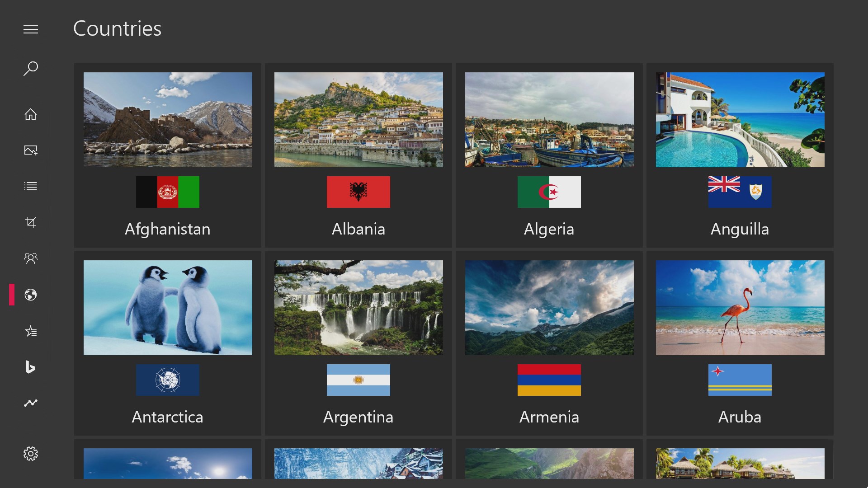Open settings gear icon
This screenshot has height=488, width=868.
pos(31,453)
